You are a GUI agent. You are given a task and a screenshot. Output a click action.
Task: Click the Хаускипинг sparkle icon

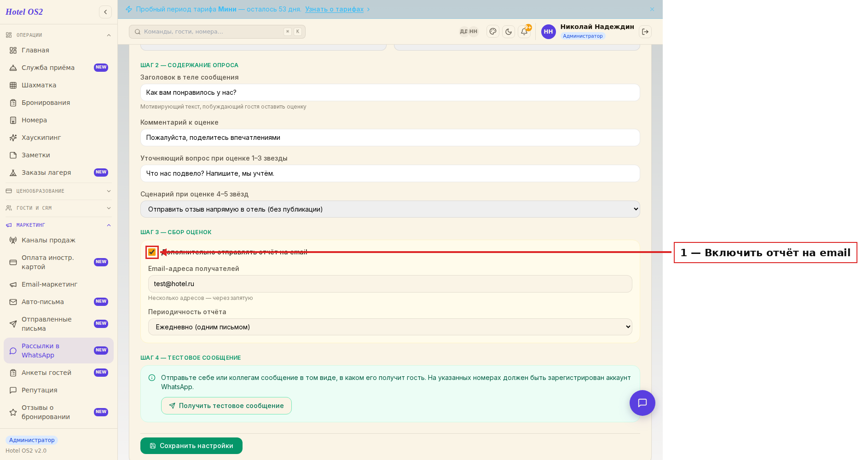tap(13, 138)
